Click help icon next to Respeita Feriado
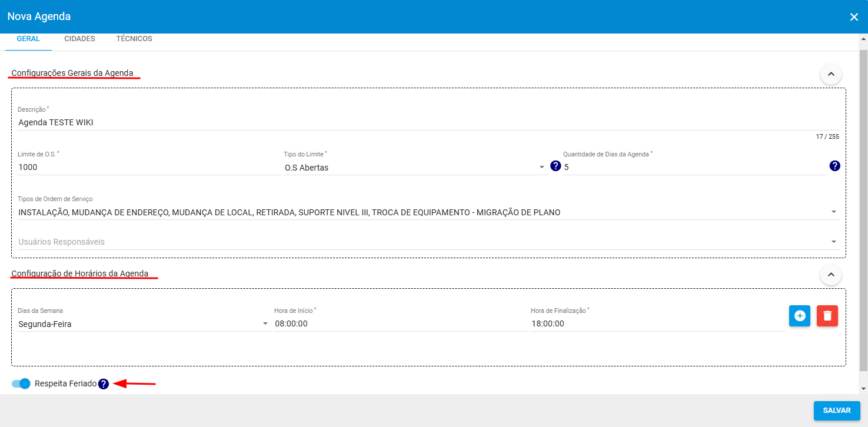The height and width of the screenshot is (427, 868). pyautogui.click(x=104, y=384)
